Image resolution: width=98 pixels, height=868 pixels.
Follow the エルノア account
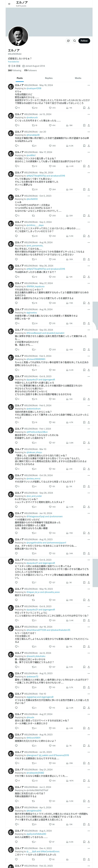coord(84,41)
